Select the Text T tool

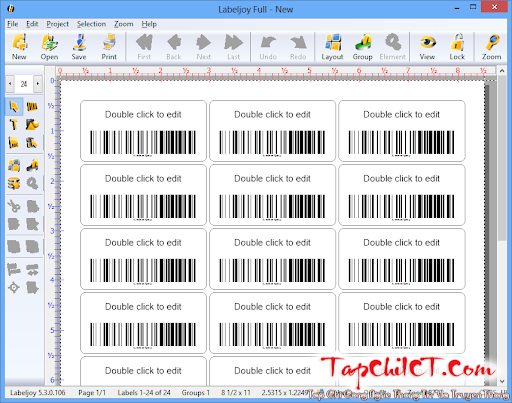tap(14, 125)
